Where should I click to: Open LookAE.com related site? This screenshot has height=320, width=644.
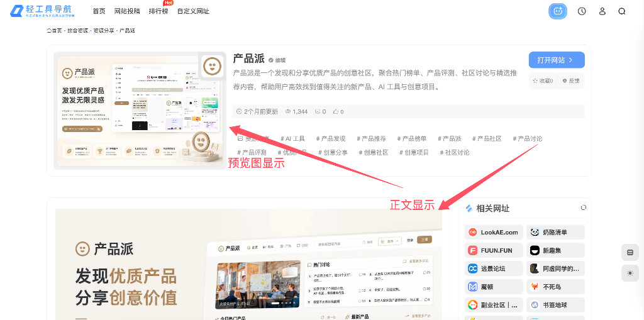pyautogui.click(x=494, y=232)
